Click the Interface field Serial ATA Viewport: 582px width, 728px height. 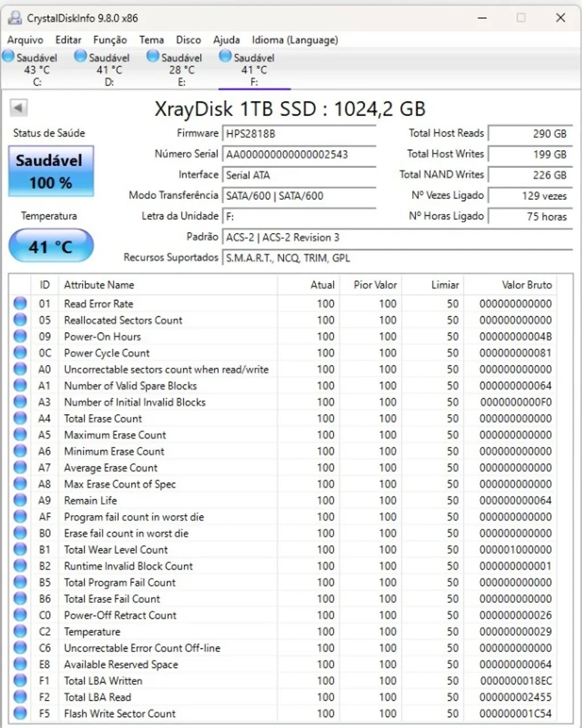pyautogui.click(x=299, y=175)
